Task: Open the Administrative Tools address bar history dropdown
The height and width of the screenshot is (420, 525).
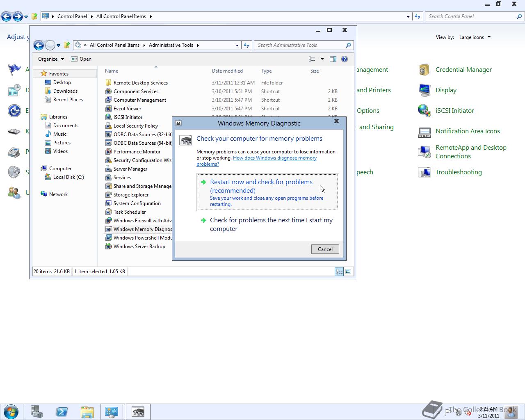Action: 237,45
